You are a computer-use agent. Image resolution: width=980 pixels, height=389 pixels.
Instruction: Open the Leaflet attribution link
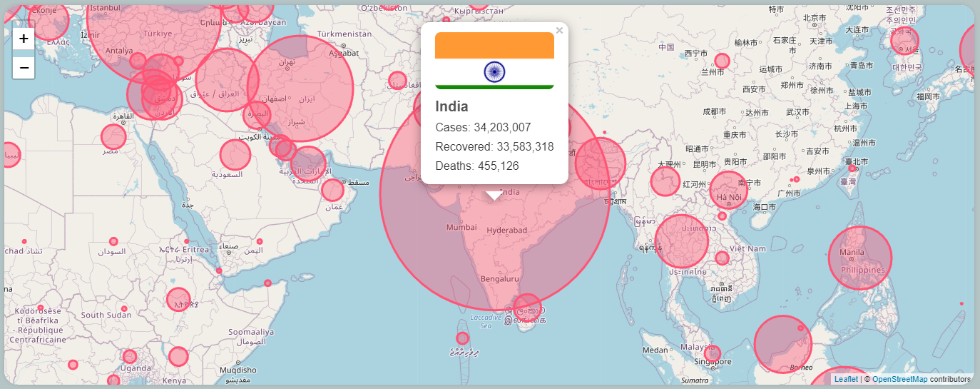tap(846, 379)
